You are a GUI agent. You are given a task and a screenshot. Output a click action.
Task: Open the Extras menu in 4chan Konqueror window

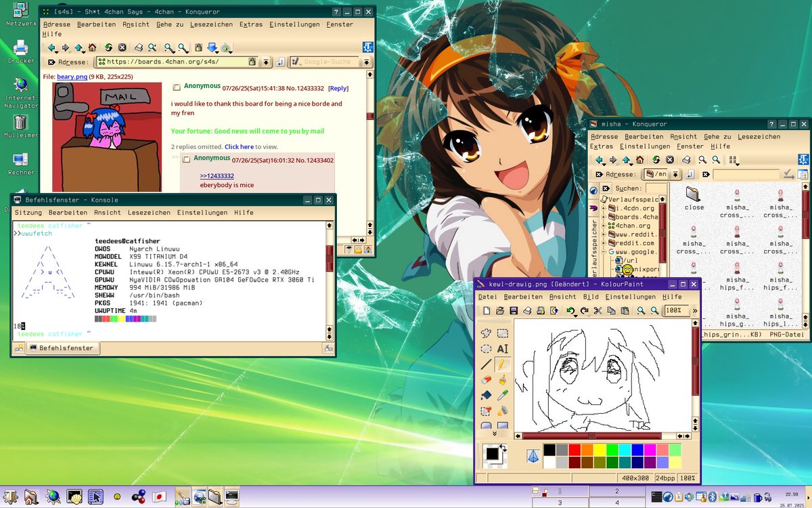pos(251,24)
